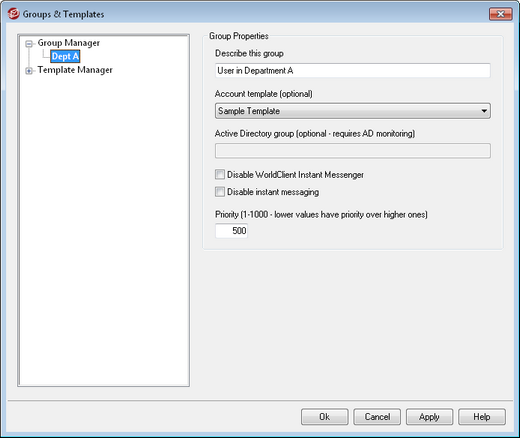This screenshot has width=520, height=438.
Task: Select the Group Manager tree label
Action: coord(68,43)
